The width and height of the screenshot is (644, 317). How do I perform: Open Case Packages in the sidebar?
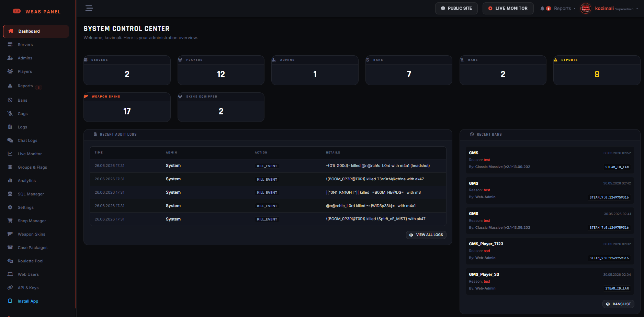(36, 248)
